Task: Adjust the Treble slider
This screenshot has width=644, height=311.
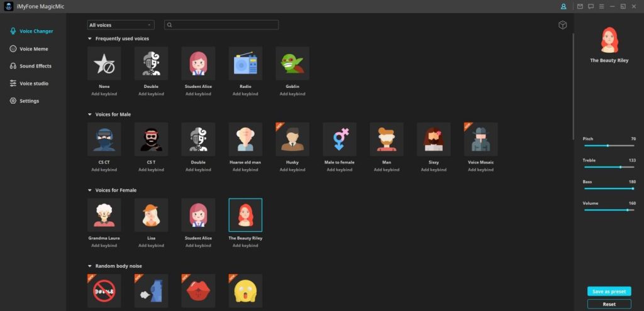Action: click(x=609, y=167)
